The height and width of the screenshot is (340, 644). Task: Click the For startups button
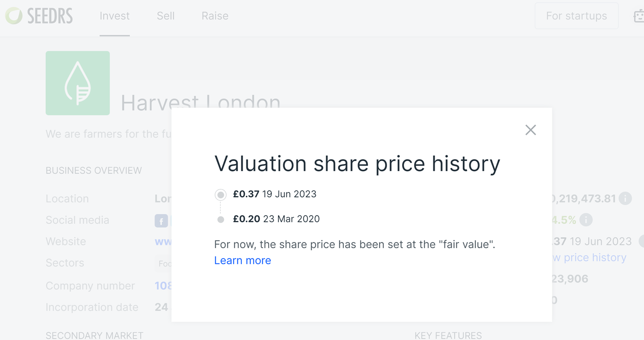point(576,16)
